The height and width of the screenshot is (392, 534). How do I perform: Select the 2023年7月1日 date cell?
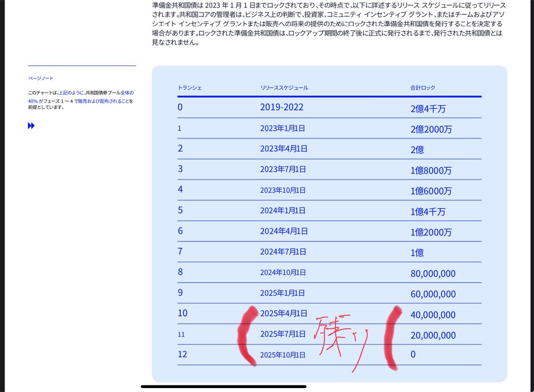coord(283,169)
